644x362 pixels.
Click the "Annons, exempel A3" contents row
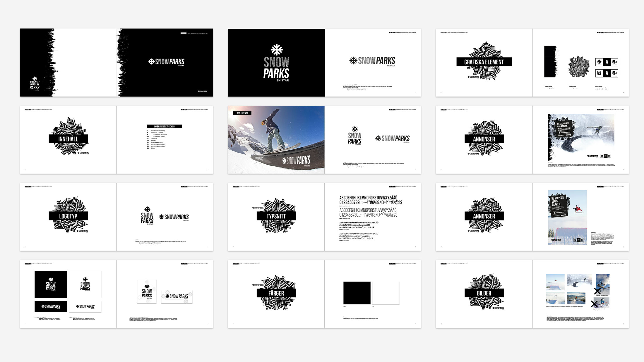pyautogui.click(x=156, y=144)
